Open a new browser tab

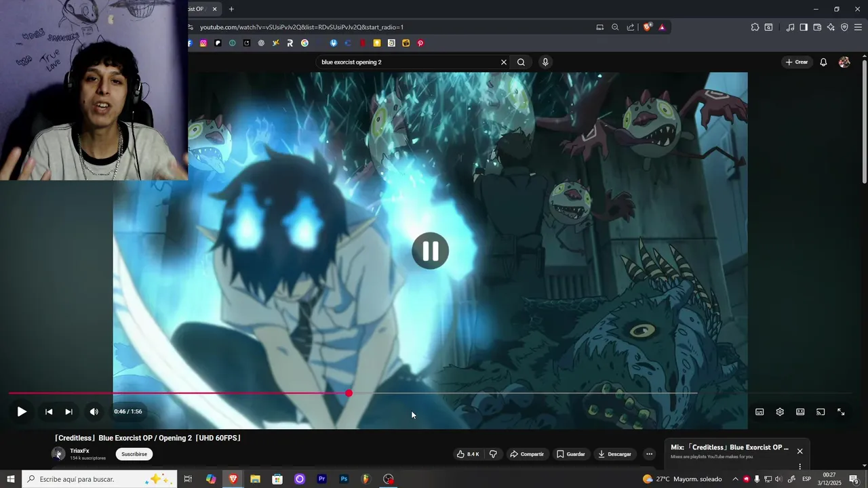tap(231, 9)
